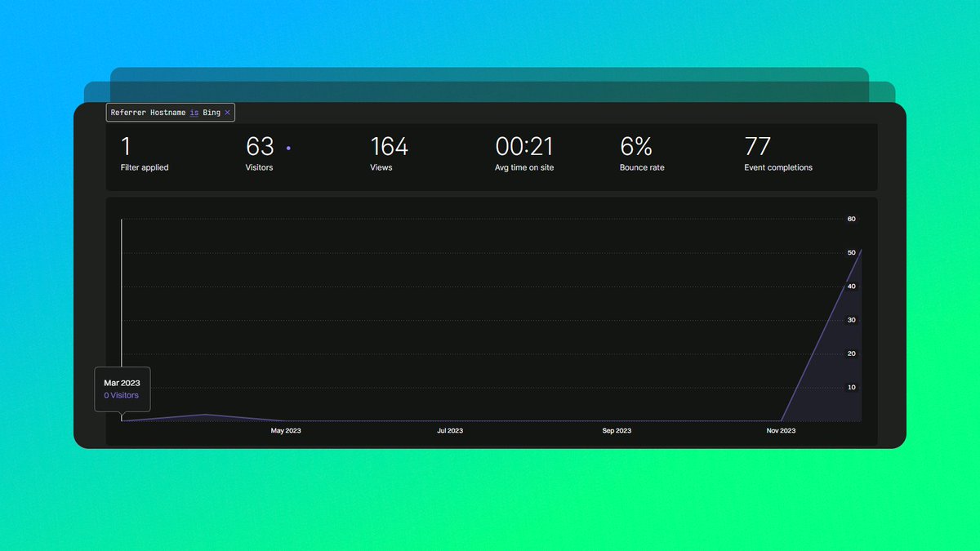Screen dimensions: 980x551
Task: Click the Nov 2023 axis label
Action: coord(781,431)
